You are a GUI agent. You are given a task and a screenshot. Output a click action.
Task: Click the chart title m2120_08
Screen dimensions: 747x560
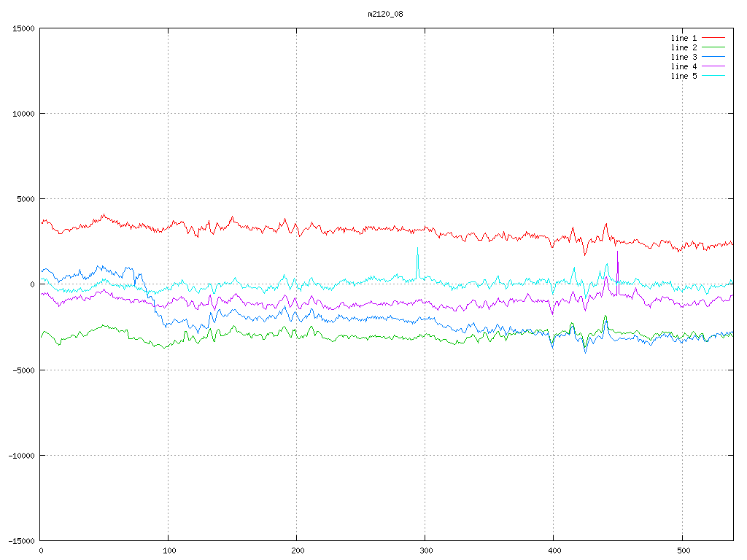coord(385,15)
